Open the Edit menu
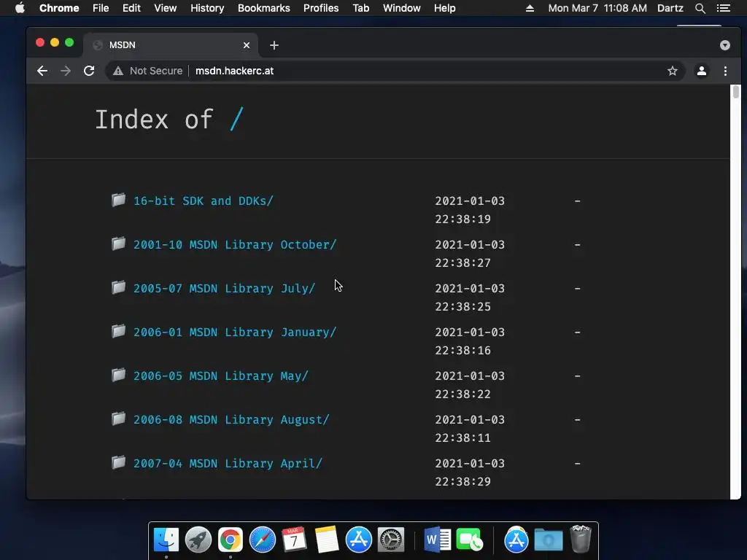 [131, 8]
